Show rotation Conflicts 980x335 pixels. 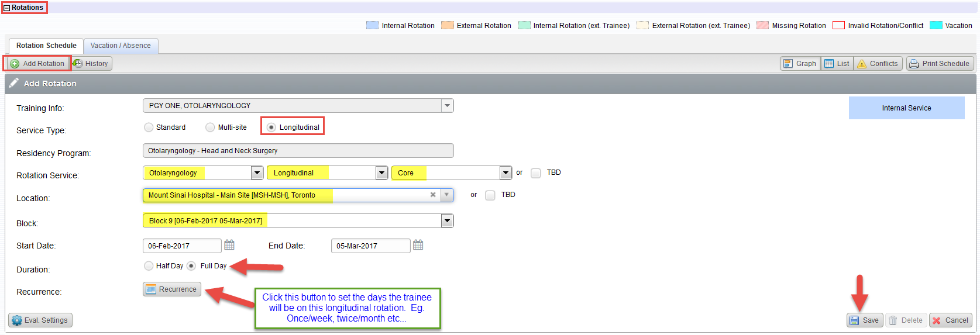[x=878, y=64]
